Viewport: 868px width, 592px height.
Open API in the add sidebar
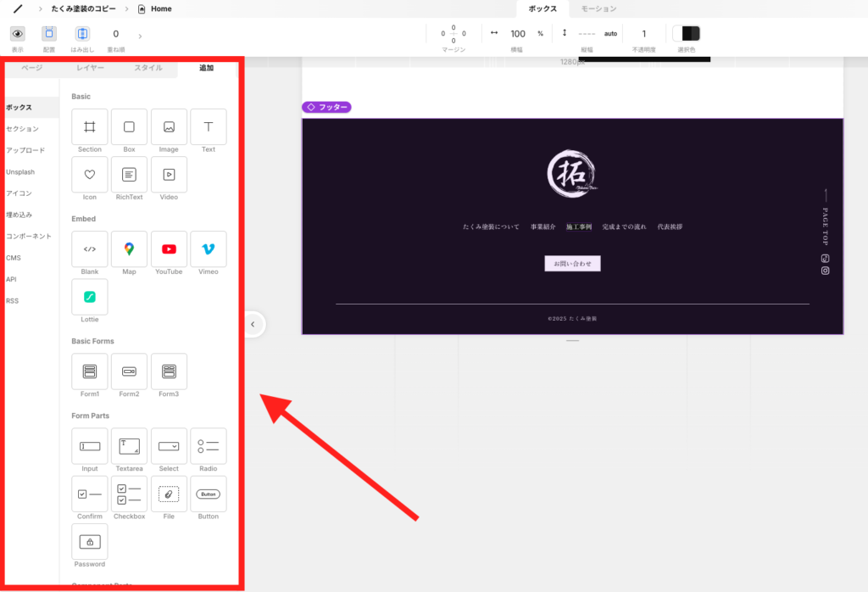(11, 280)
